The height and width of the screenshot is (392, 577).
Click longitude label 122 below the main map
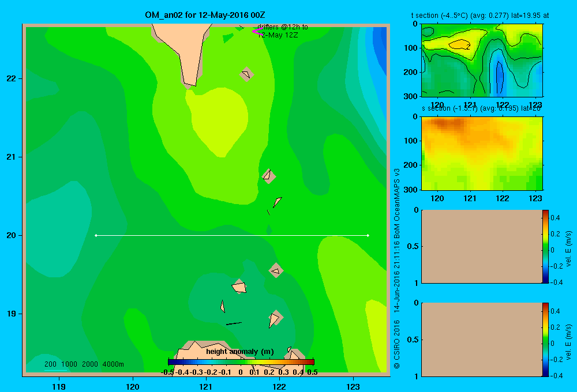click(279, 386)
